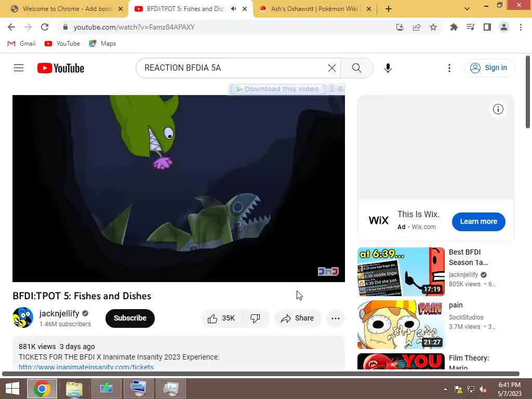Open a new tab
This screenshot has width=532, height=399.
(389, 9)
